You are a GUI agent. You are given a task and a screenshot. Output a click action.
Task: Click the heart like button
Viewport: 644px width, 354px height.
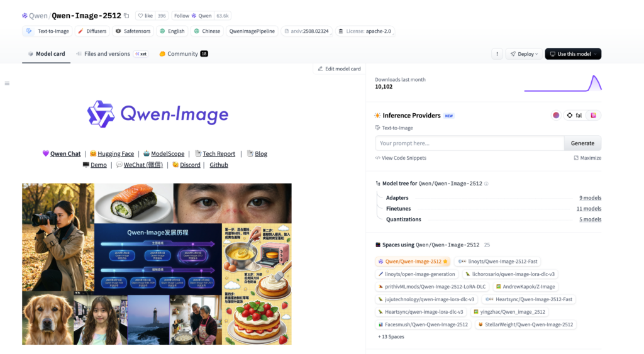[146, 16]
